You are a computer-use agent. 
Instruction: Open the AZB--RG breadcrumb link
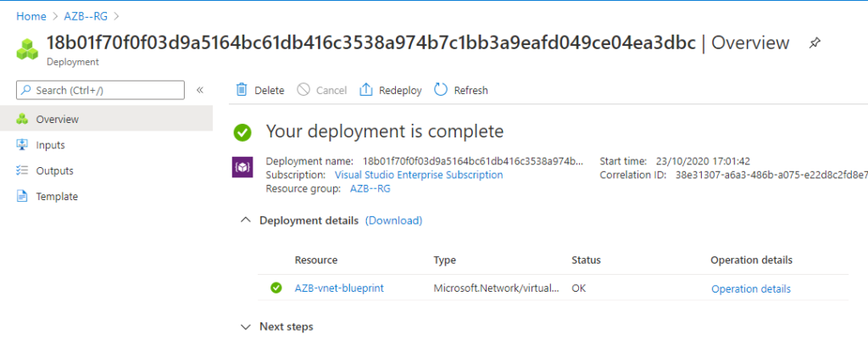click(86, 16)
